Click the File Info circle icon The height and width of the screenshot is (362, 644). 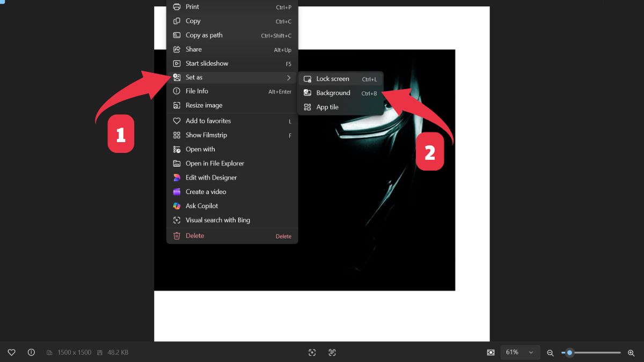pos(177,91)
